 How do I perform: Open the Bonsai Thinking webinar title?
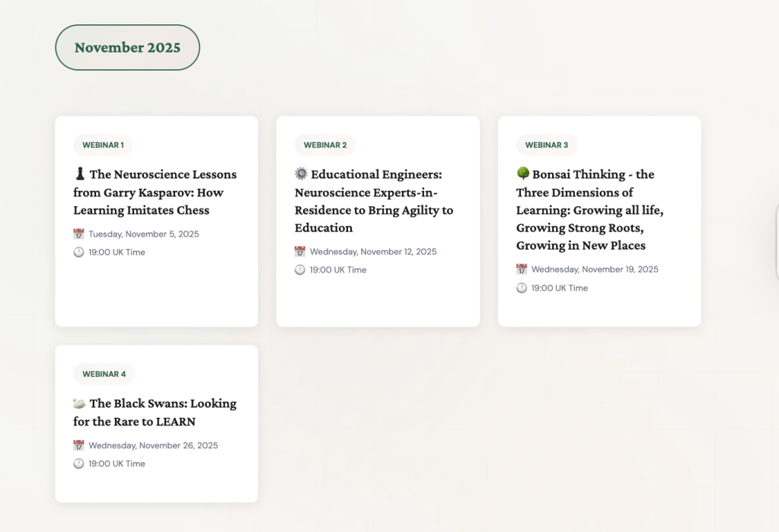pos(589,210)
